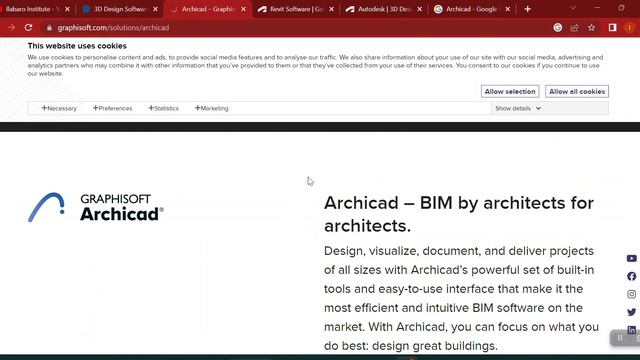The image size is (640, 360).
Task: Click the pause control at bottom right
Action: click(620, 338)
